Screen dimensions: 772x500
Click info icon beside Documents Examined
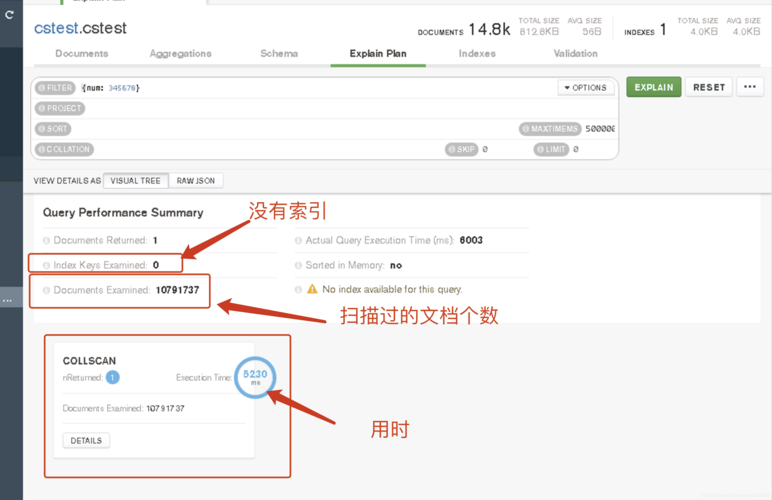pyautogui.click(x=46, y=290)
